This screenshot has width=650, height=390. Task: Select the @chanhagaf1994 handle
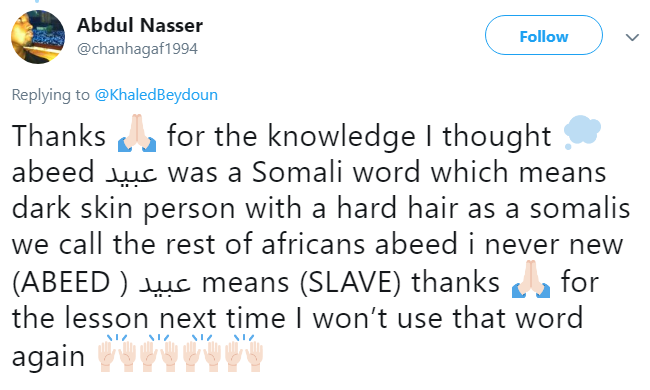[x=137, y=49]
